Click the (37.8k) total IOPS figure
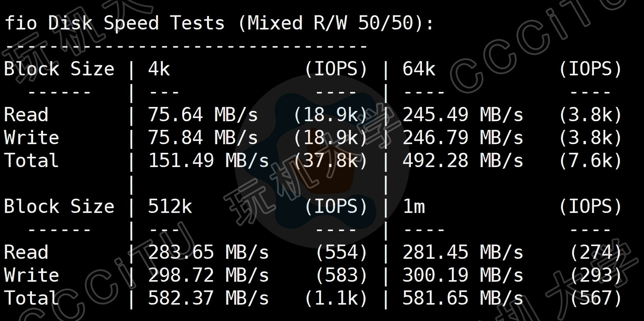 point(331,160)
